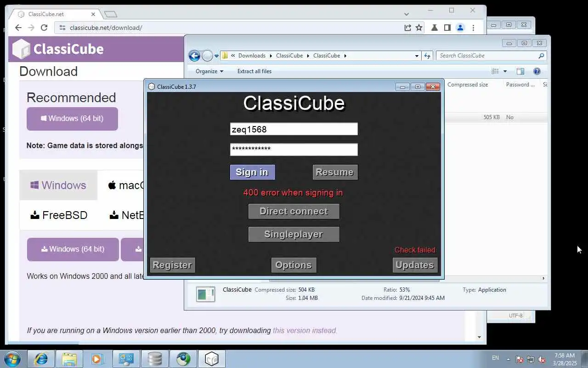Click the ClassiCube logo on the website
The image size is (588, 368).
[x=58, y=49]
